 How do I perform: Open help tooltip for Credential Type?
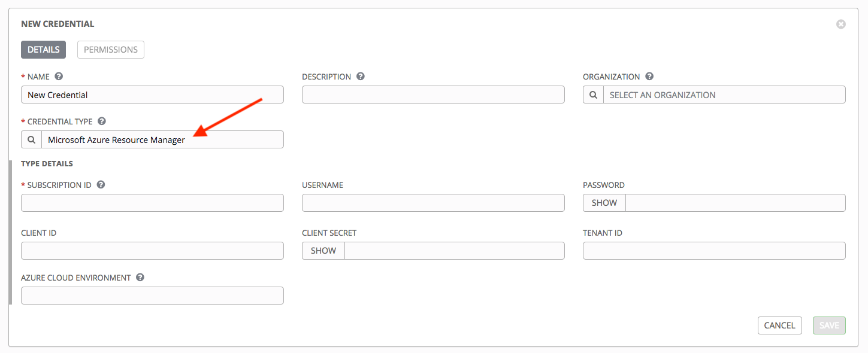point(102,121)
